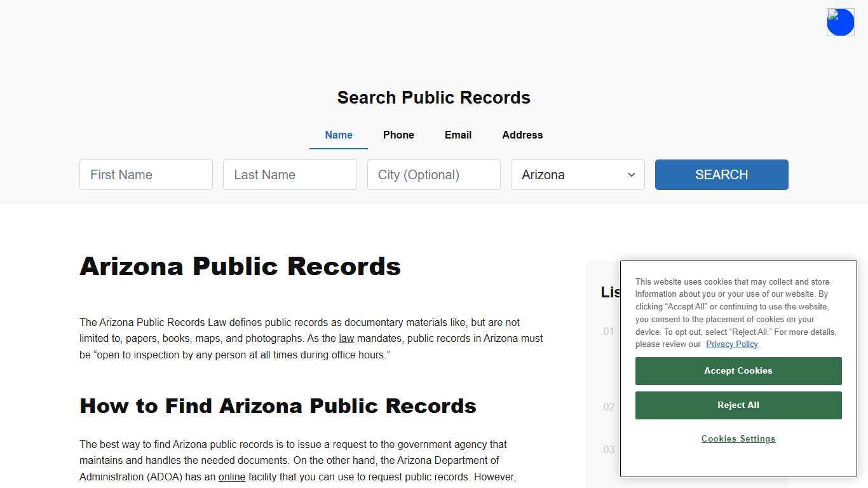The image size is (868, 488).
Task: Select list entry .03 in the sidebar
Action: pyautogui.click(x=608, y=449)
